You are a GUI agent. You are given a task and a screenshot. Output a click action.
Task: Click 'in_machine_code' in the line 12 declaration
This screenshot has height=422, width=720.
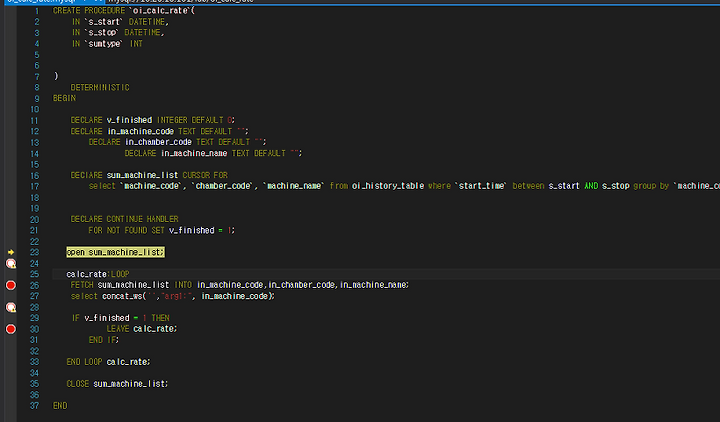(141, 131)
